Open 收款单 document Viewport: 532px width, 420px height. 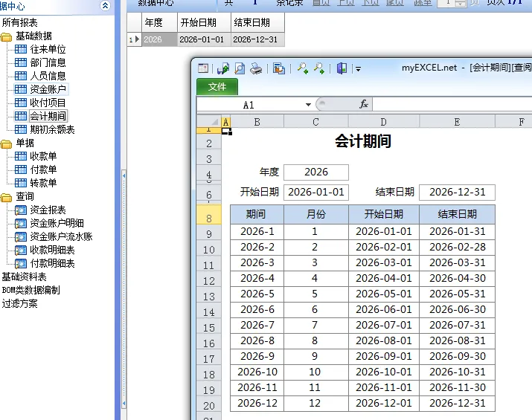point(43,156)
